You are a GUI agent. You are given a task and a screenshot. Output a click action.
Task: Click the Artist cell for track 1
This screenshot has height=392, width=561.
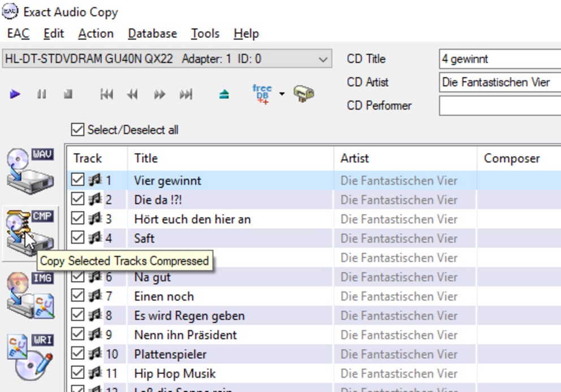coord(405,180)
